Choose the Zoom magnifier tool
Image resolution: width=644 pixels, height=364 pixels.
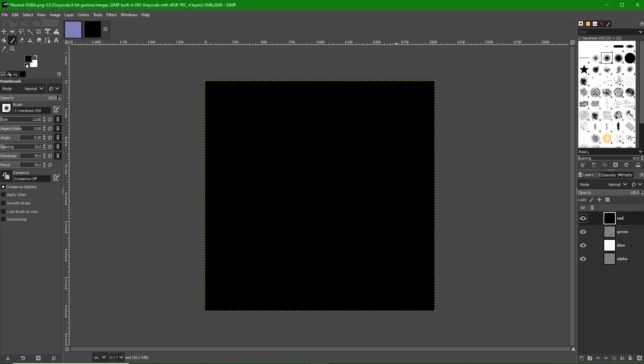(12, 49)
